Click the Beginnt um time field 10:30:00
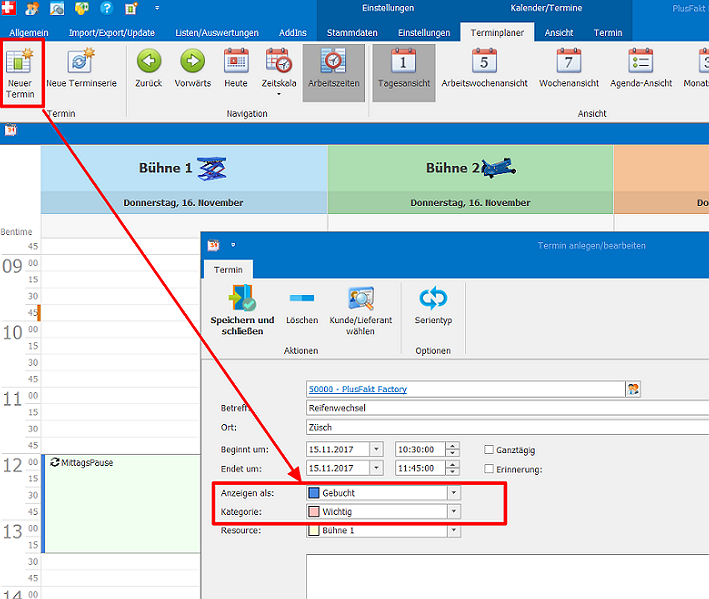 420,449
